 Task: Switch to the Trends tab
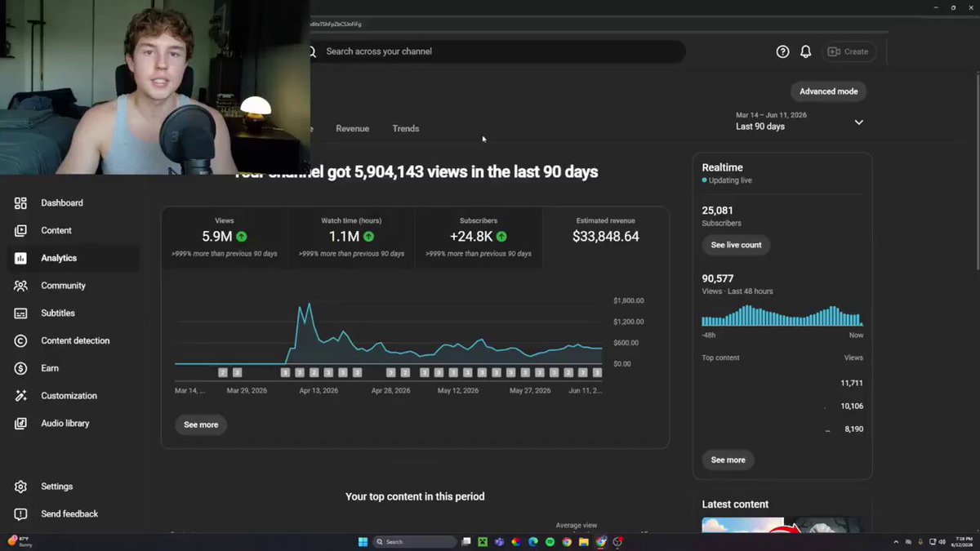(406, 129)
